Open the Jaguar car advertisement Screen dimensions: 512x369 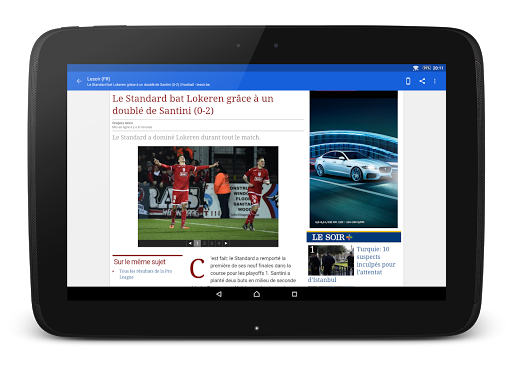point(354,159)
